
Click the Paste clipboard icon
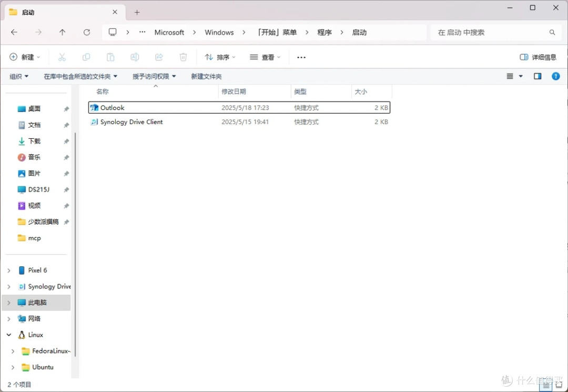(110, 57)
